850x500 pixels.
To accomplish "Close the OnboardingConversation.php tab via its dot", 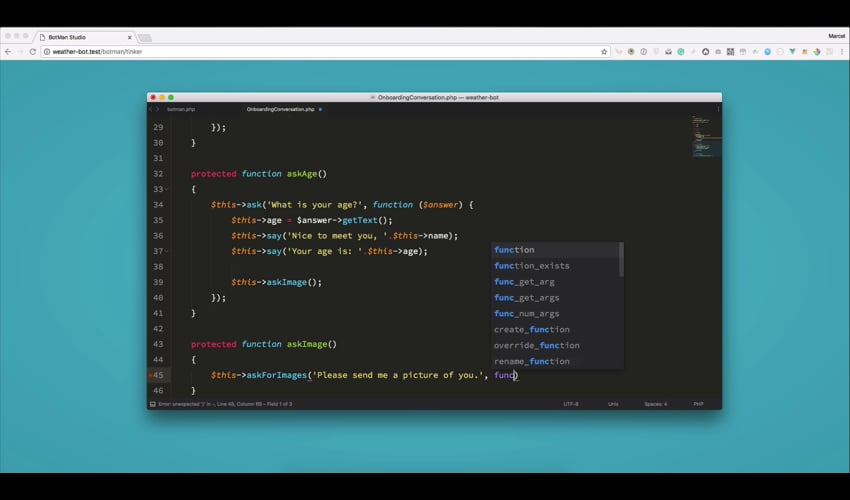I will click(x=320, y=109).
